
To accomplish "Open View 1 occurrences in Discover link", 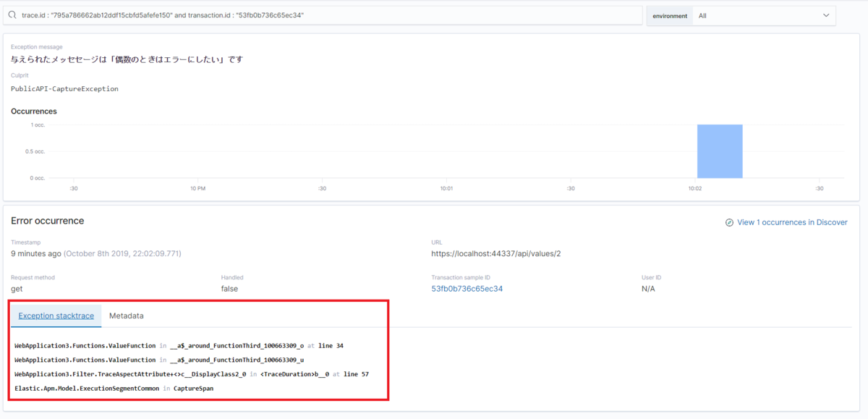I will 792,223.
